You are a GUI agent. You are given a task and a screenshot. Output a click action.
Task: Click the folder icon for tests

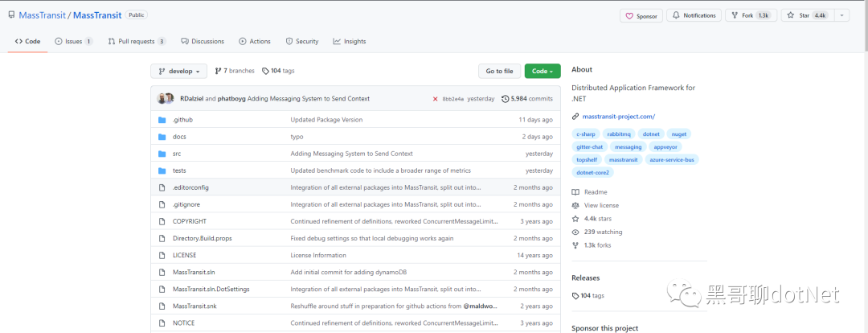pos(162,171)
